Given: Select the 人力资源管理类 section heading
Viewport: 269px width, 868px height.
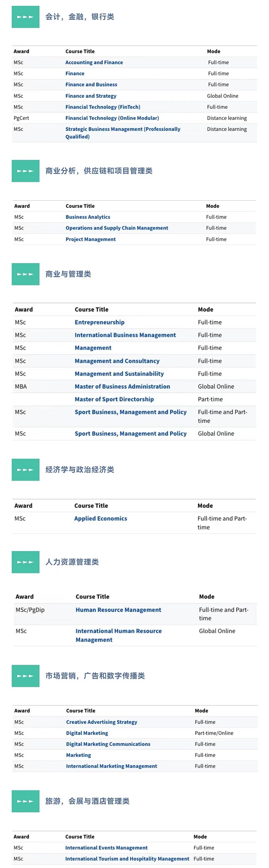Looking at the screenshot, I should pyautogui.click(x=72, y=562).
